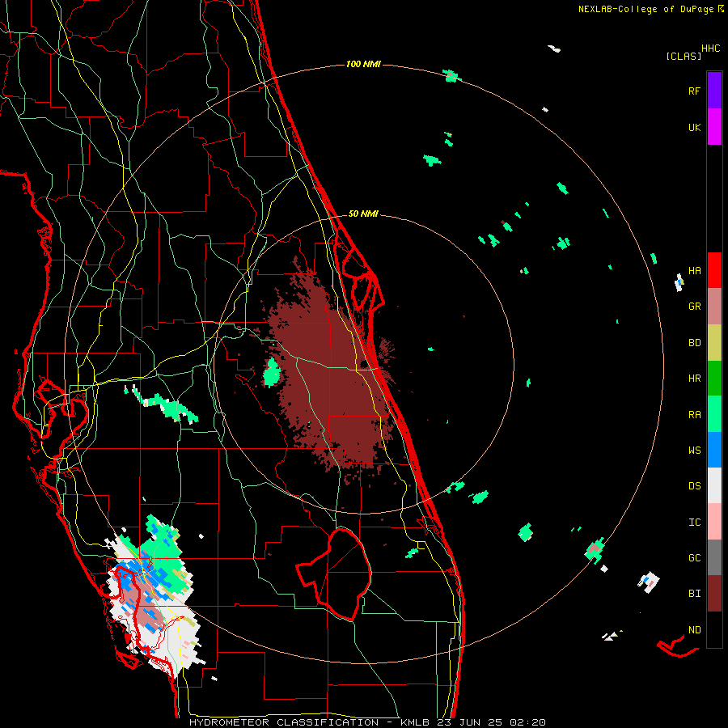Select the pink IC legend swatch
The width and height of the screenshot is (728, 728).
tap(714, 522)
